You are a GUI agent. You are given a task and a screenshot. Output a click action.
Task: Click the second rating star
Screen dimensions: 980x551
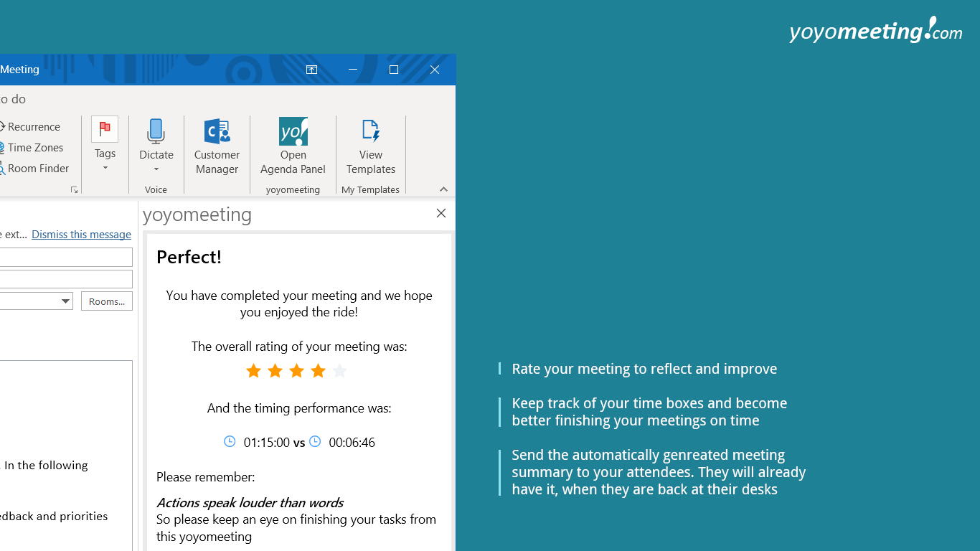275,371
